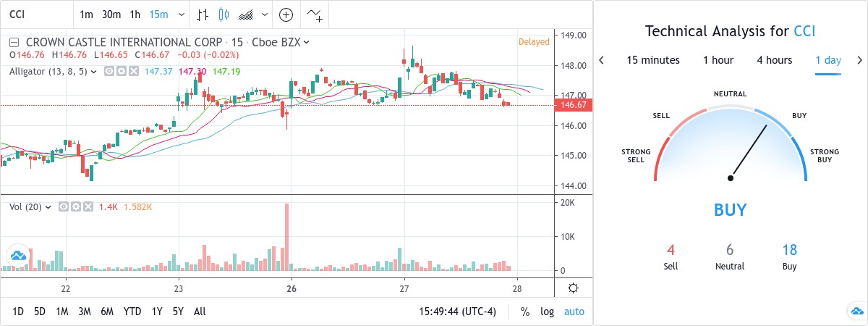Click the BUY gauge result label
The image size is (868, 326).
tap(730, 210)
